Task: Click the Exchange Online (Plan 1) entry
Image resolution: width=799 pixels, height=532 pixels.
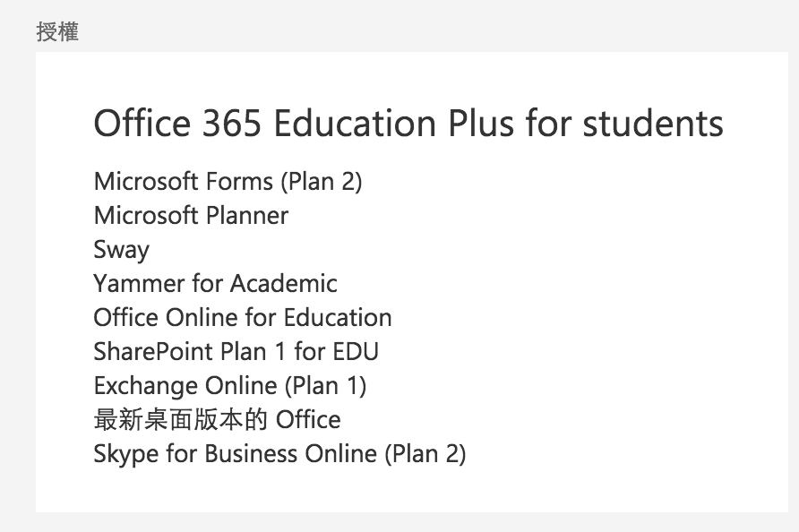Action: coord(229,386)
